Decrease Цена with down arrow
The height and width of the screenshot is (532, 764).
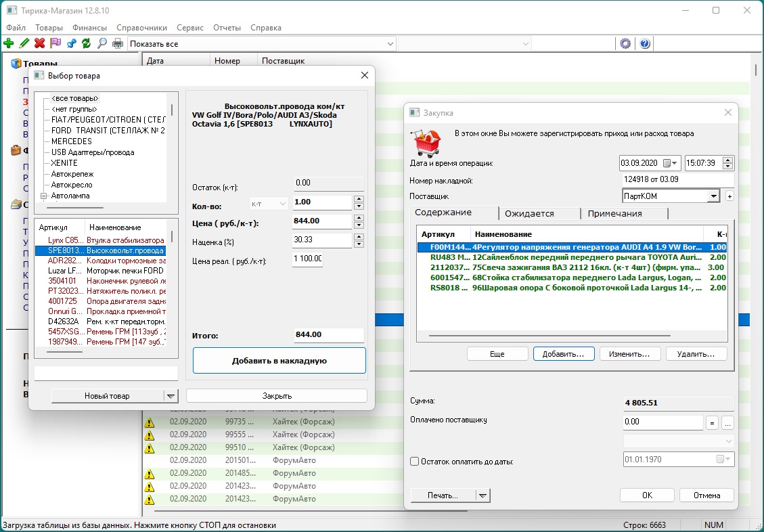click(x=359, y=225)
